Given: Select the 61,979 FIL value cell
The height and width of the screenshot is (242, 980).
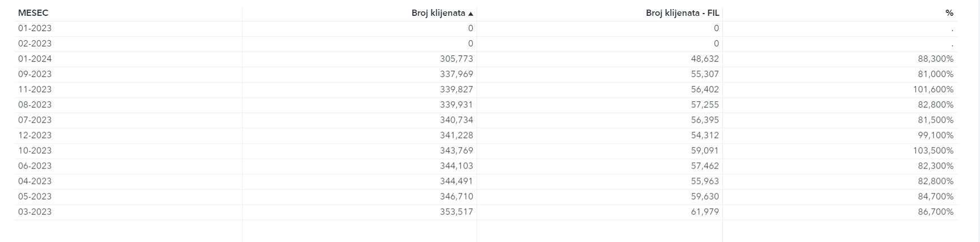Looking at the screenshot, I should click(x=705, y=211).
